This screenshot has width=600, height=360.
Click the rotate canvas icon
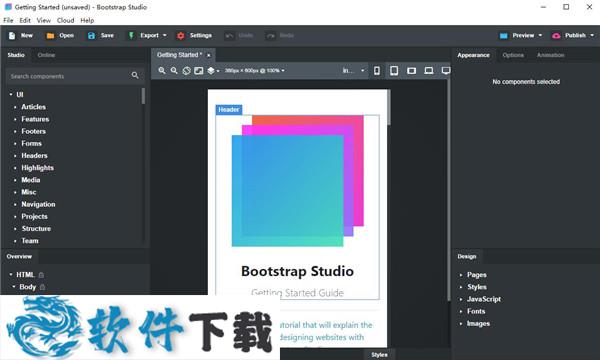pos(186,71)
